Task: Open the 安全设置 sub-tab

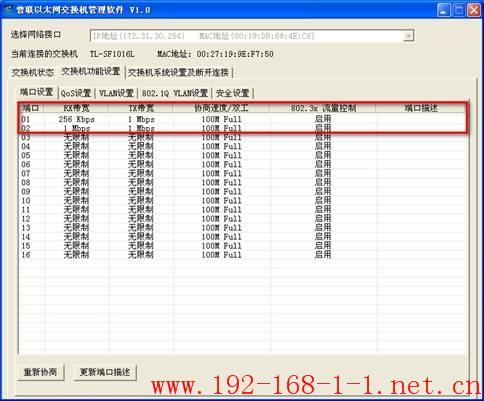Action: point(233,93)
